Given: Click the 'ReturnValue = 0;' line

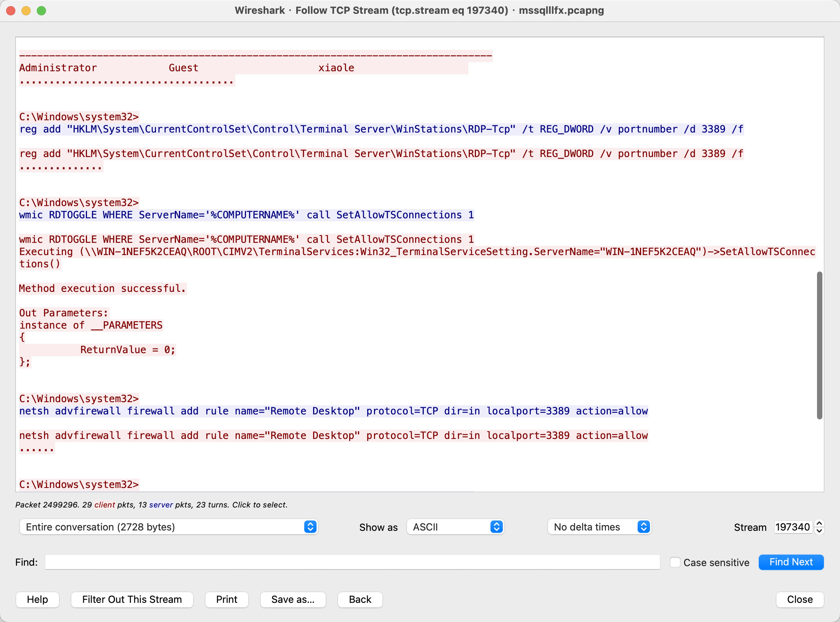Looking at the screenshot, I should point(128,350).
